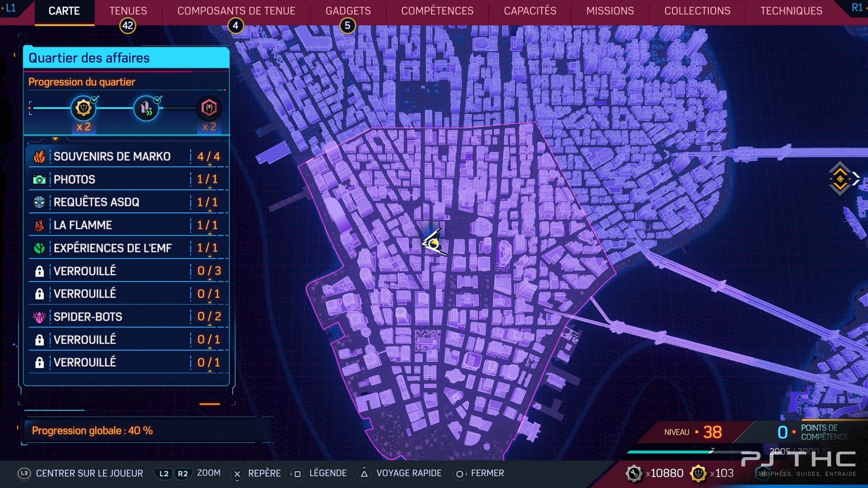Open the Techniques tab
868x488 pixels.
click(791, 11)
